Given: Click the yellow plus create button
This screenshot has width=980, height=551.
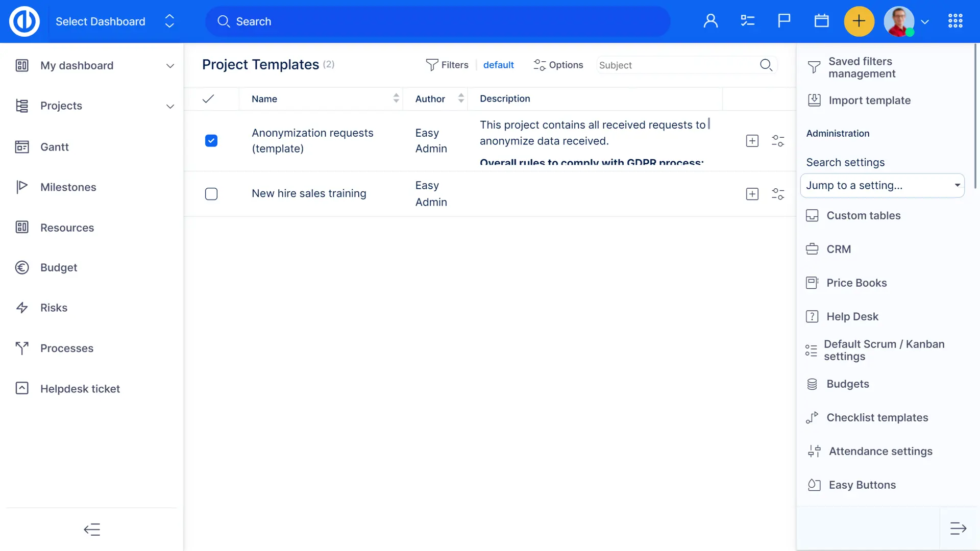Looking at the screenshot, I should [x=859, y=21].
